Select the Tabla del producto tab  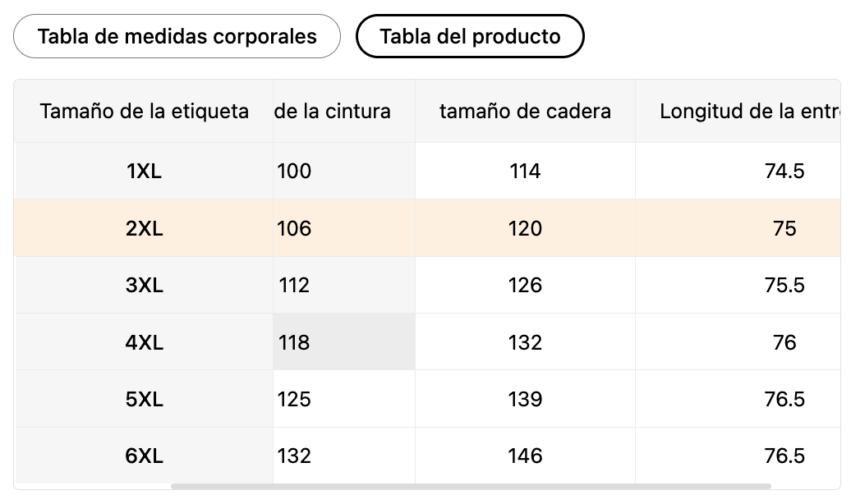coord(470,36)
